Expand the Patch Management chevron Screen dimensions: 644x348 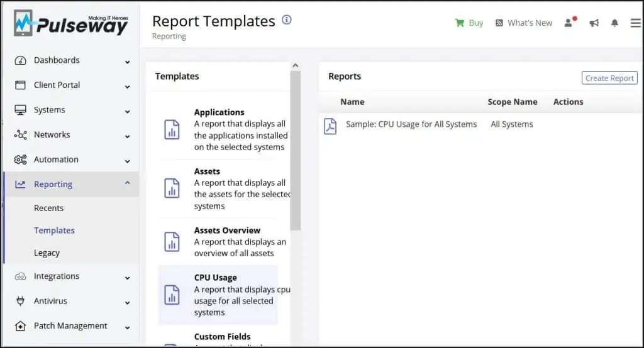coord(127,327)
